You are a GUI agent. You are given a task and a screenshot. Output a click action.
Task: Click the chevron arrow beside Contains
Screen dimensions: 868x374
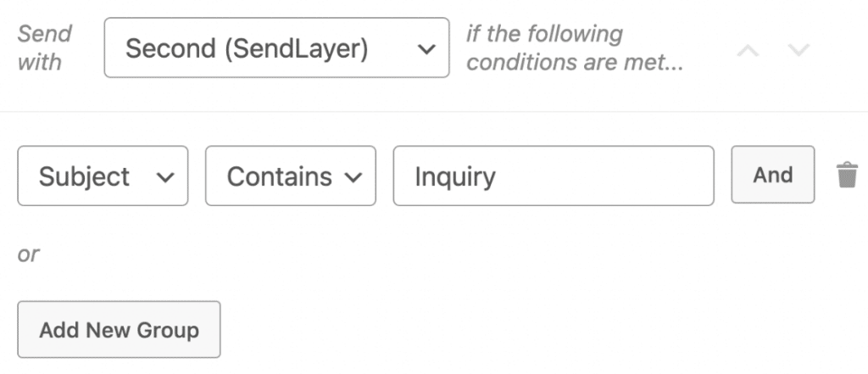click(x=353, y=176)
